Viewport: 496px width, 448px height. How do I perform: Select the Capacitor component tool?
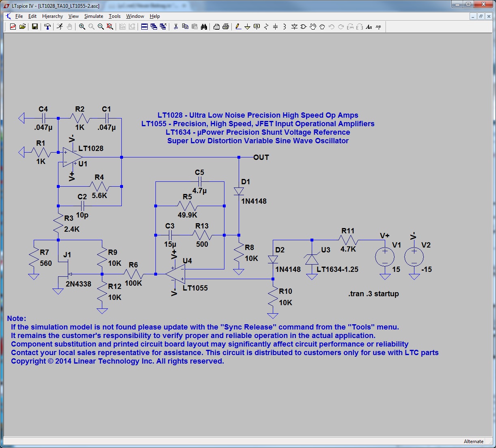(x=276, y=27)
